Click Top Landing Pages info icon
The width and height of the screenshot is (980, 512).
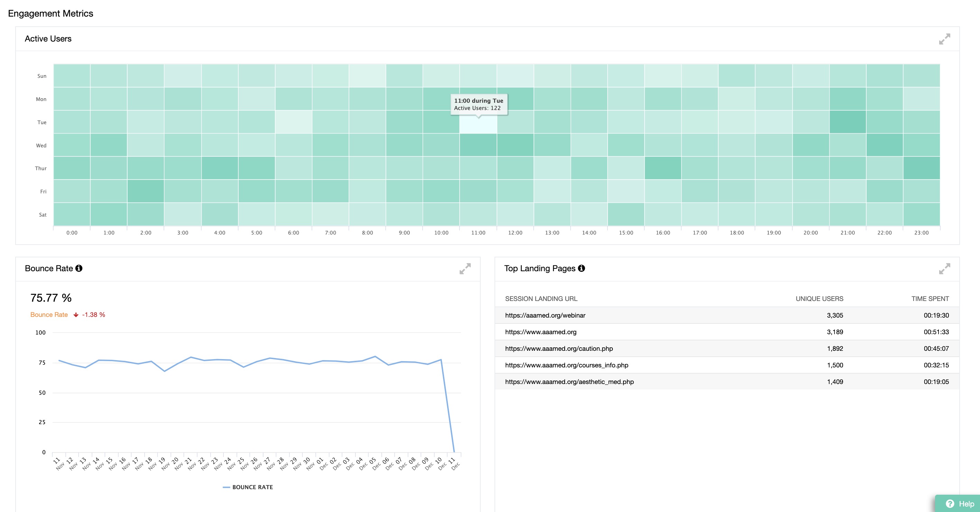pyautogui.click(x=581, y=268)
